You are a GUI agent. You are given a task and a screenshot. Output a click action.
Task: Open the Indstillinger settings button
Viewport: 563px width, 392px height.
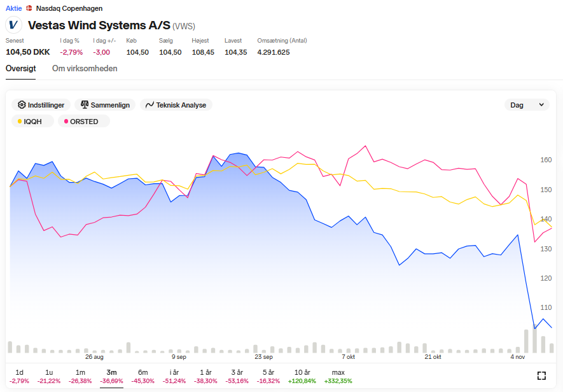tap(41, 105)
